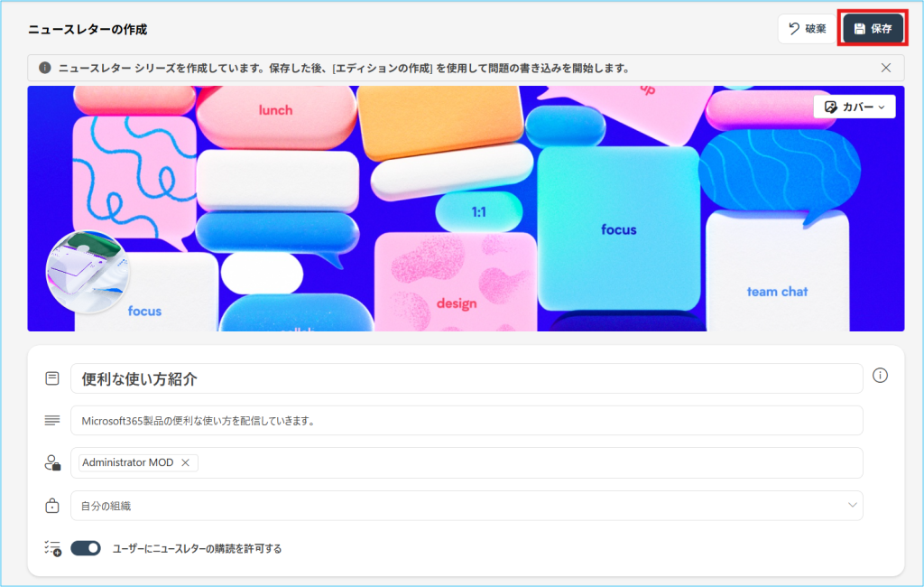
Task: Click the info icon in notification banner
Action: pyautogui.click(x=45, y=68)
